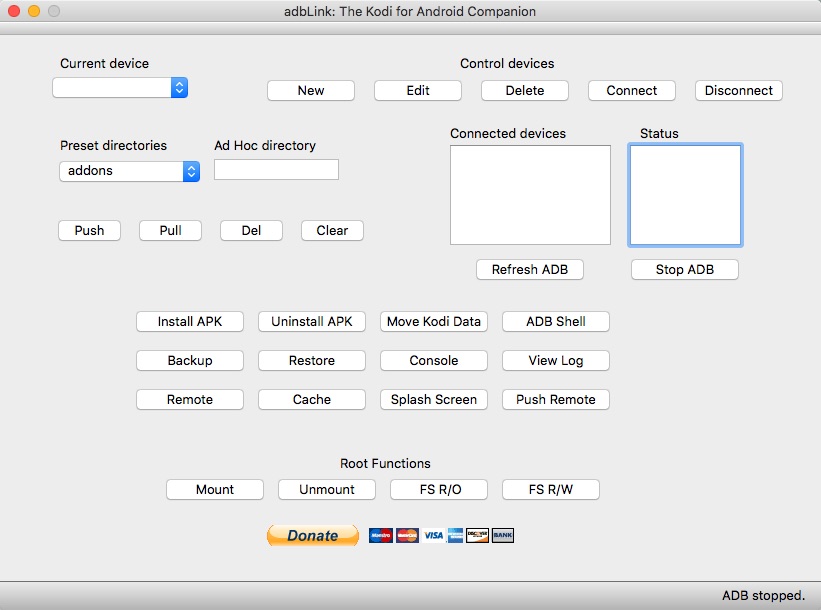Click Install APK
Image resolution: width=821 pixels, height=610 pixels.
point(189,322)
